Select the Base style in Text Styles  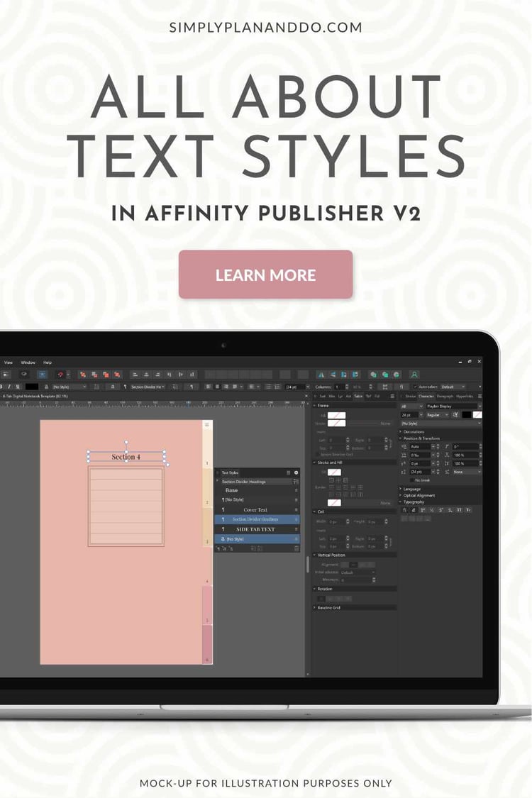(x=257, y=491)
